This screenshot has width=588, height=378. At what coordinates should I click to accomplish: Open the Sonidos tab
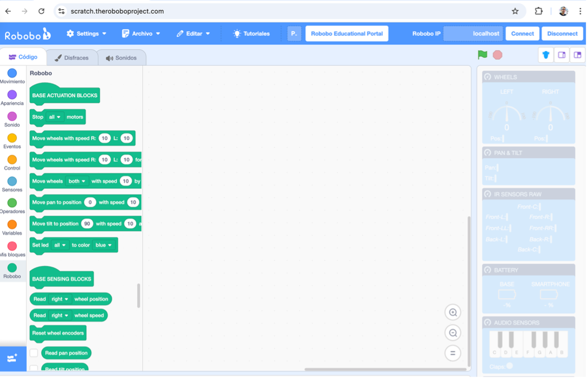click(121, 58)
